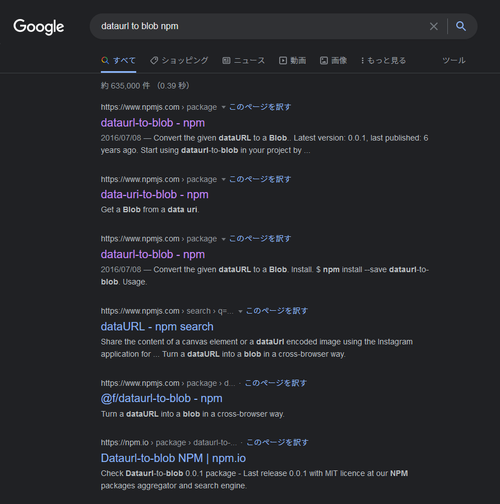Click the image icon beside 画像
Image resolution: width=500 pixels, height=504 pixels.
[324, 61]
